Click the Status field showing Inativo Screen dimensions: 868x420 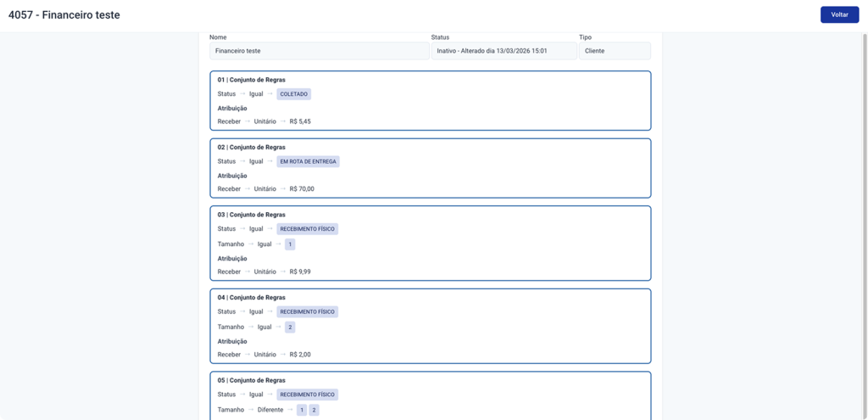point(504,51)
